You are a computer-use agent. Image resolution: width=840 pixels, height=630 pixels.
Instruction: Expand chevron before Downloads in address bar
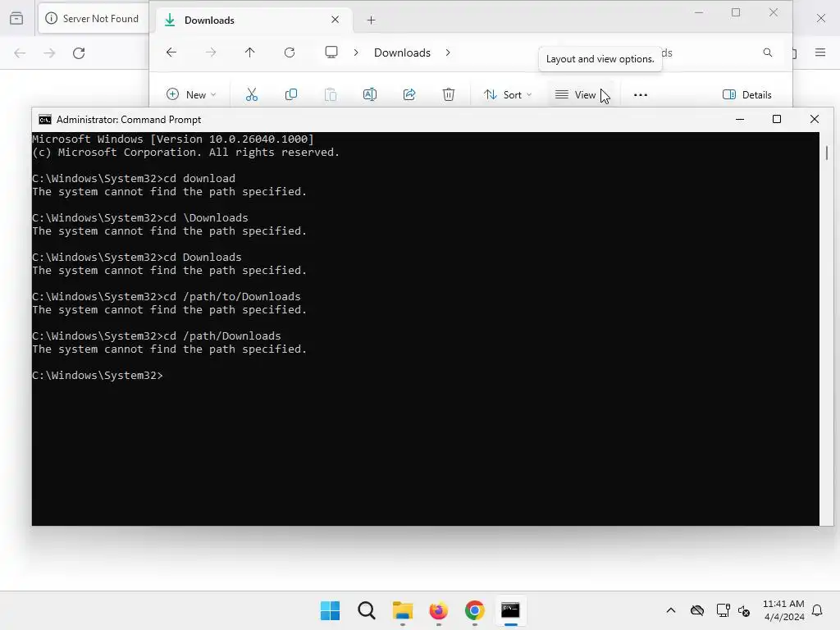356,52
